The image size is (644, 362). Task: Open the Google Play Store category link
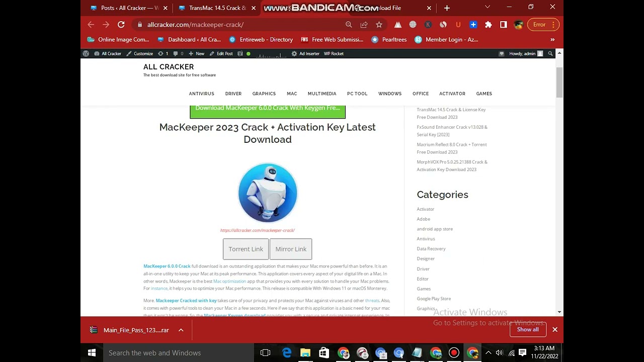pyautogui.click(x=434, y=299)
